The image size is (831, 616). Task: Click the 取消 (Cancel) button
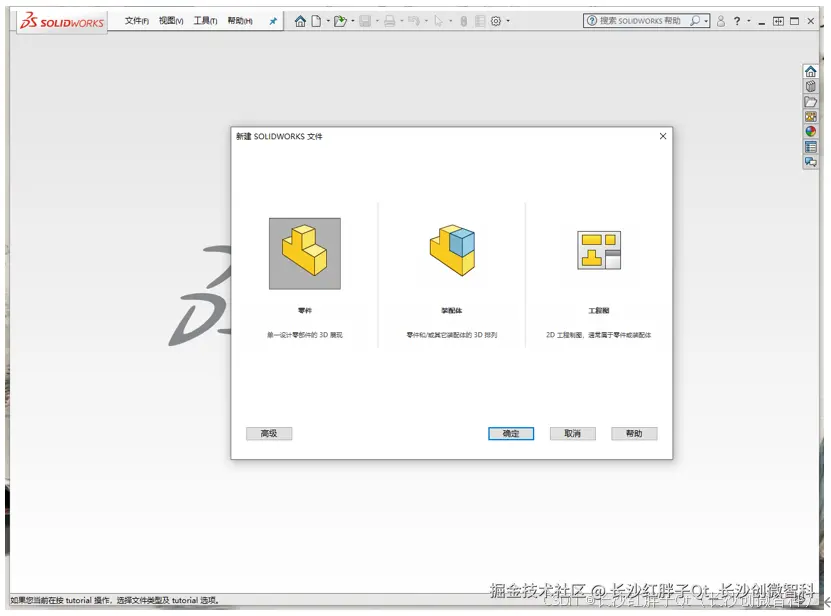572,434
